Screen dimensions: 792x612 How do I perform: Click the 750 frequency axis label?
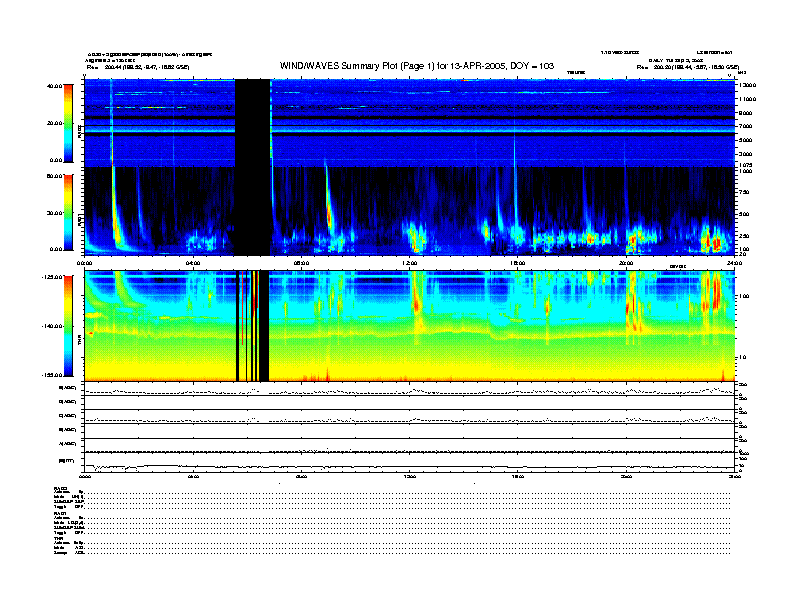744,192
